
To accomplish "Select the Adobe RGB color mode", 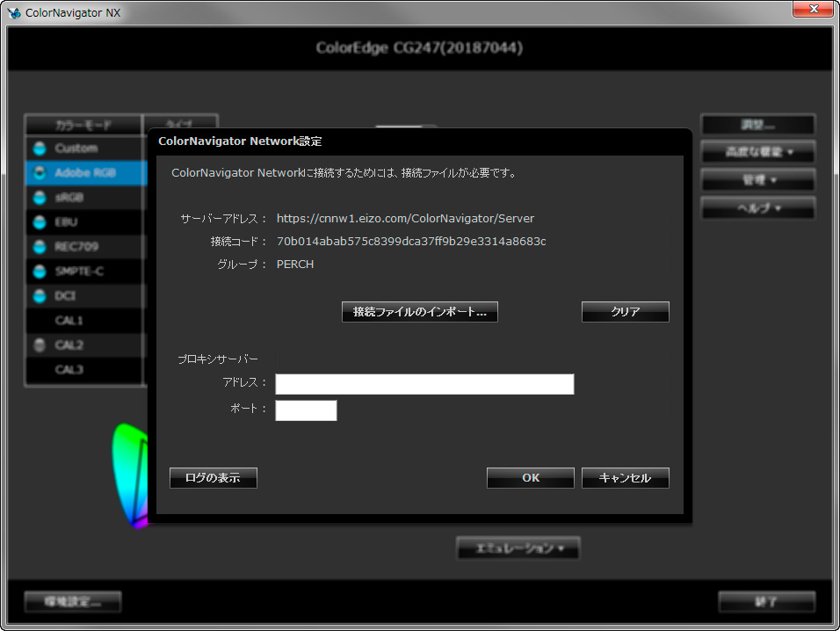I will click(x=86, y=172).
